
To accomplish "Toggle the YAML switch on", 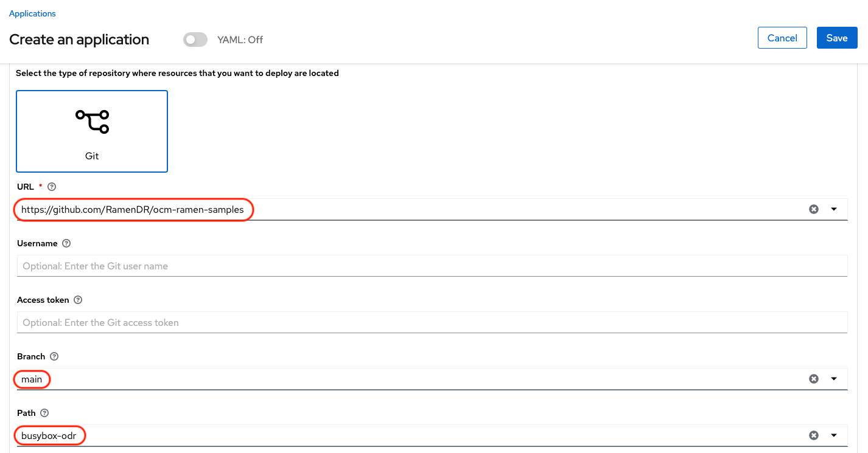I will click(x=195, y=40).
